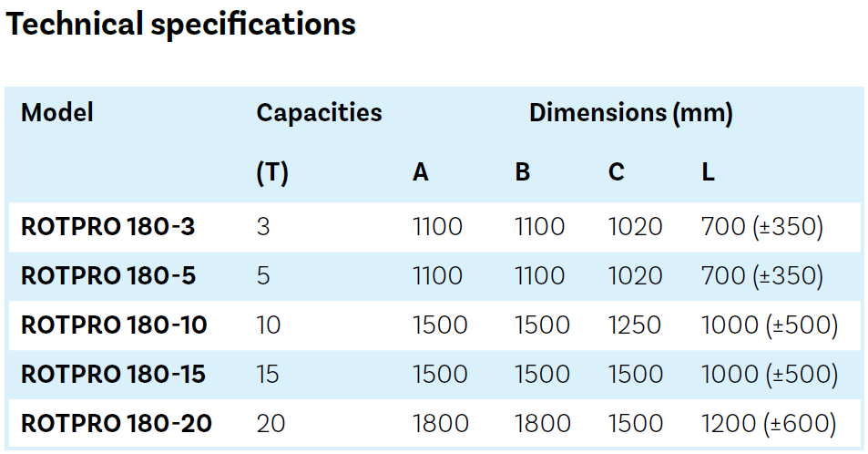The width and height of the screenshot is (868, 454).
Task: Click the column B dimension header
Action: (x=523, y=172)
